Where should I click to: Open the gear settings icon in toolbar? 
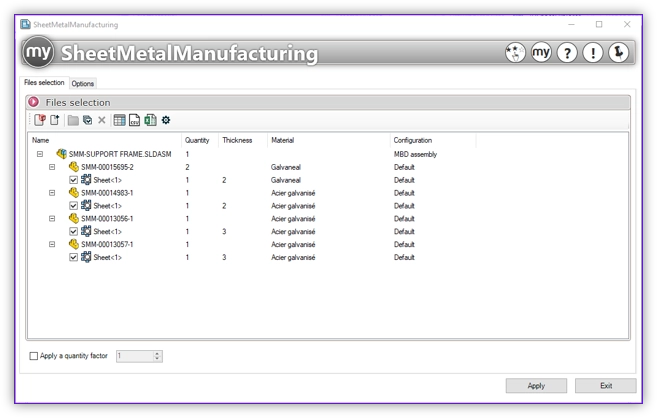click(166, 120)
